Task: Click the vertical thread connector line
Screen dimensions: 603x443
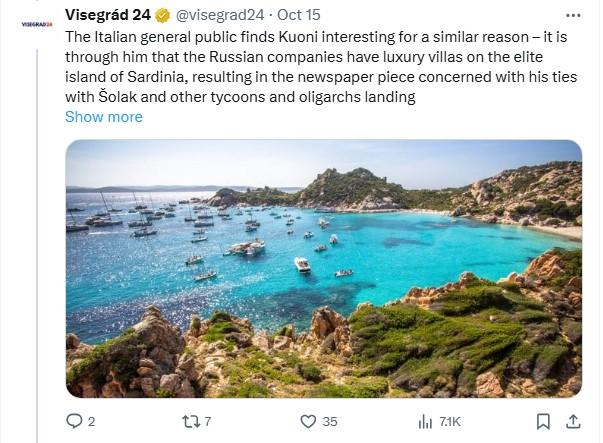Action: point(37,246)
